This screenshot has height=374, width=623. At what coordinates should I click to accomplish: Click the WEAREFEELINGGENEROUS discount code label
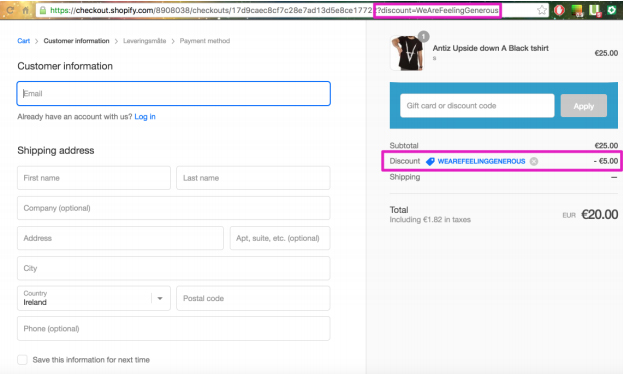(x=481, y=161)
